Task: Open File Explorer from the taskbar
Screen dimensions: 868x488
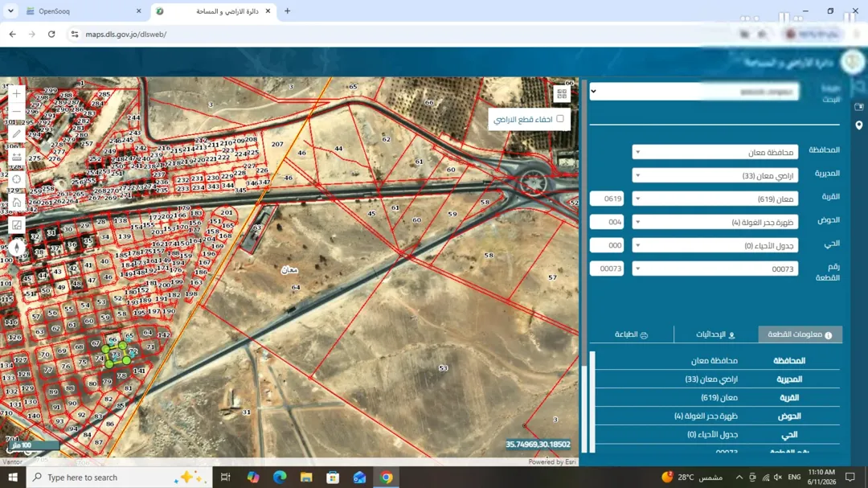Action: click(x=306, y=477)
